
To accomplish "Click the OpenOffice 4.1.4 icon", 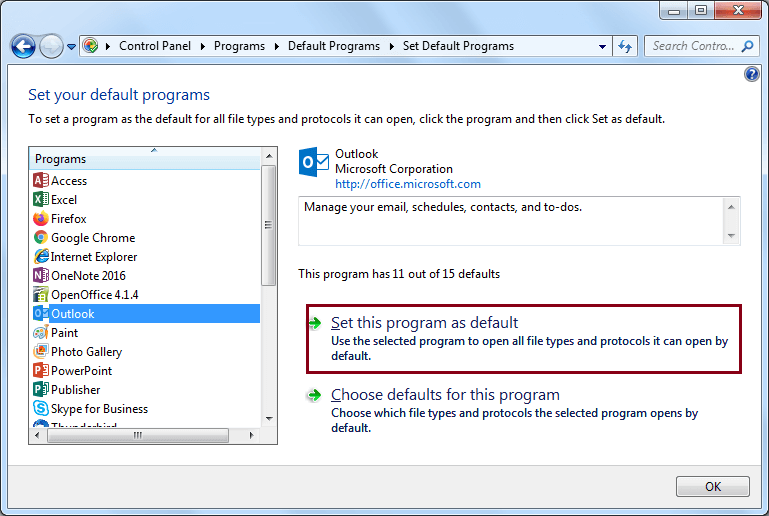I will pyautogui.click(x=41, y=294).
